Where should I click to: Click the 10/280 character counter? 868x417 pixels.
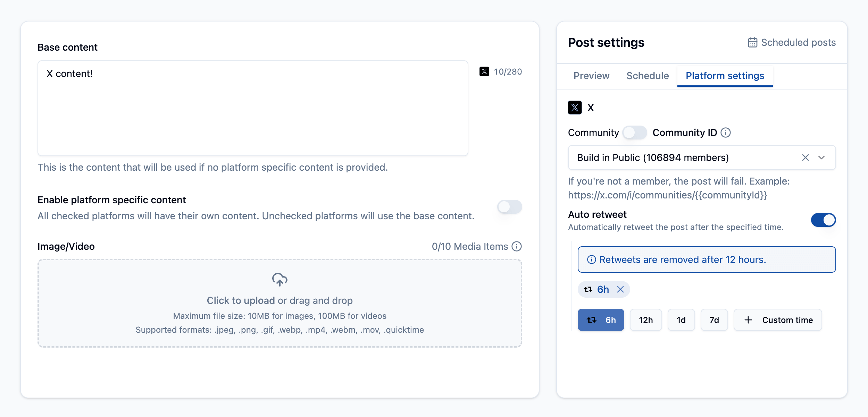pos(508,72)
